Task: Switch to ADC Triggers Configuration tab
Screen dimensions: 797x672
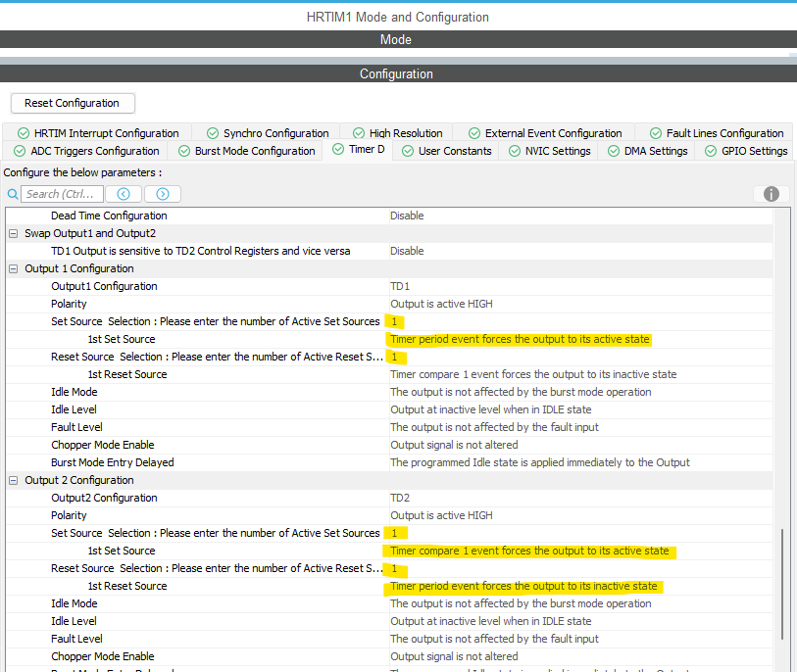Action: (86, 151)
